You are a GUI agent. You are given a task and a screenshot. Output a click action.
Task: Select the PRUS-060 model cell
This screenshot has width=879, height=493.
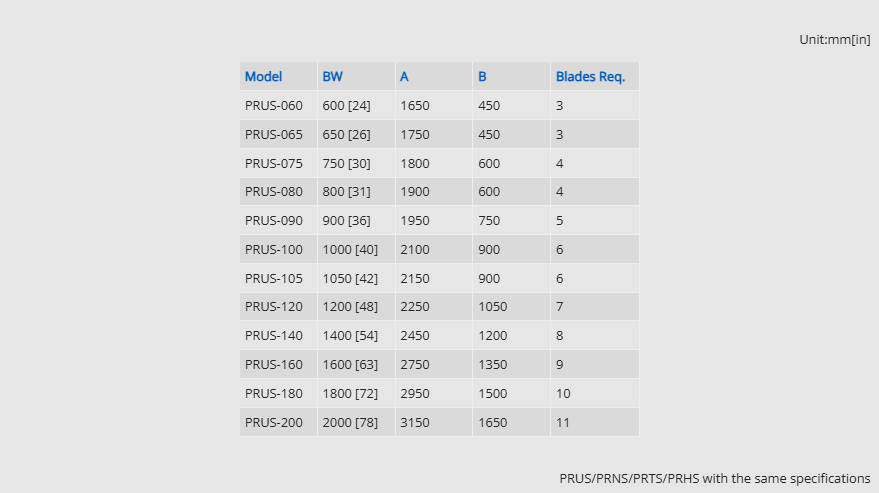tap(273, 105)
